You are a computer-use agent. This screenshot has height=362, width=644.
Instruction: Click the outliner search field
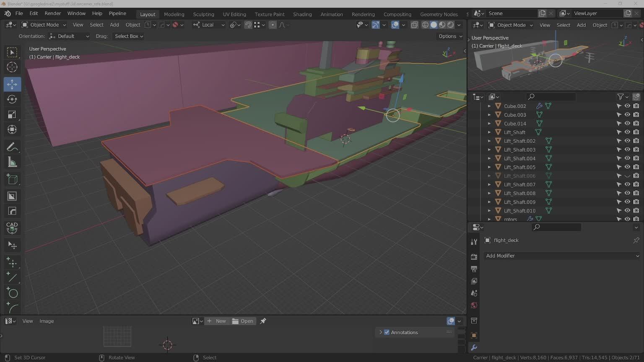coord(551,97)
